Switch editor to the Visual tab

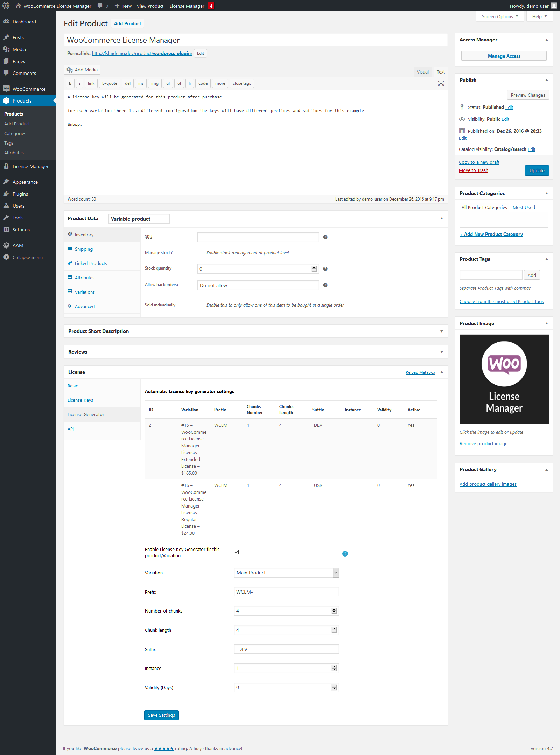tap(422, 72)
